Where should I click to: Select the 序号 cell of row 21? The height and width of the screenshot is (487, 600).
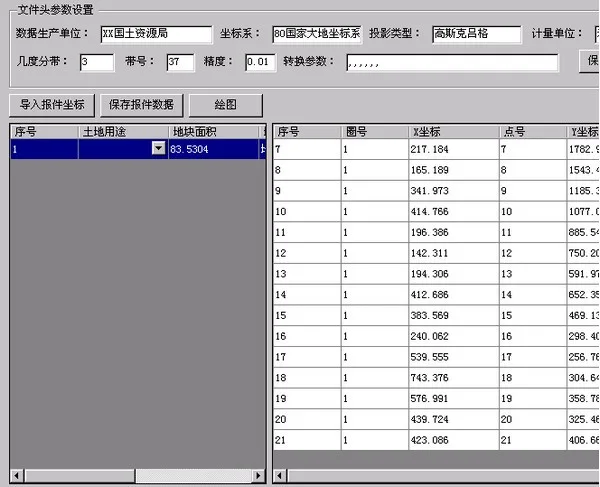tap(307, 440)
